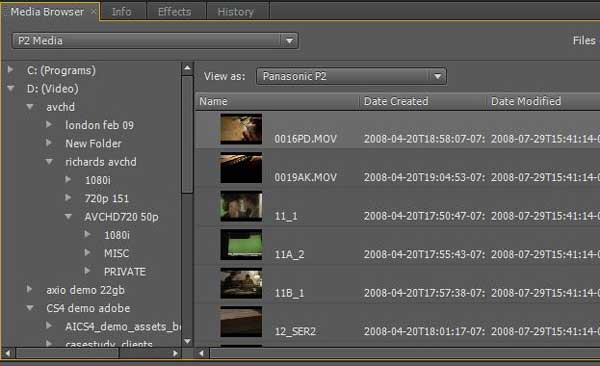Select the 11_1 clip name

pyautogui.click(x=286, y=216)
